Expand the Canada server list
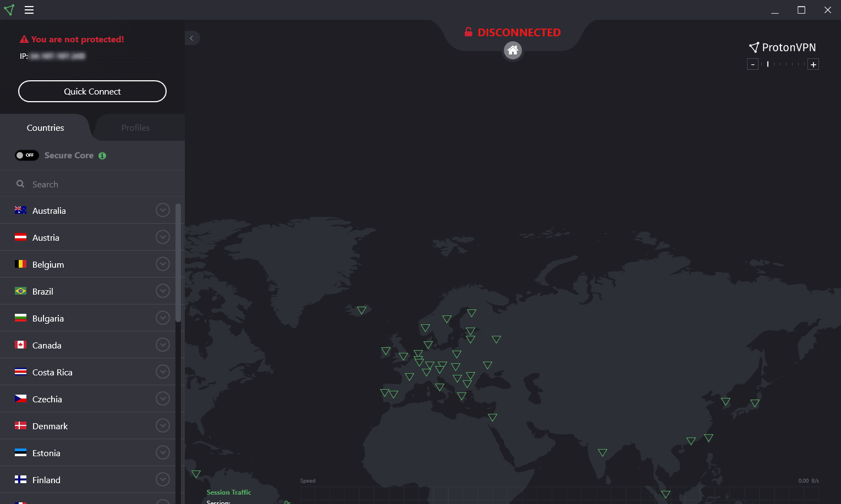841x504 pixels. tap(163, 345)
